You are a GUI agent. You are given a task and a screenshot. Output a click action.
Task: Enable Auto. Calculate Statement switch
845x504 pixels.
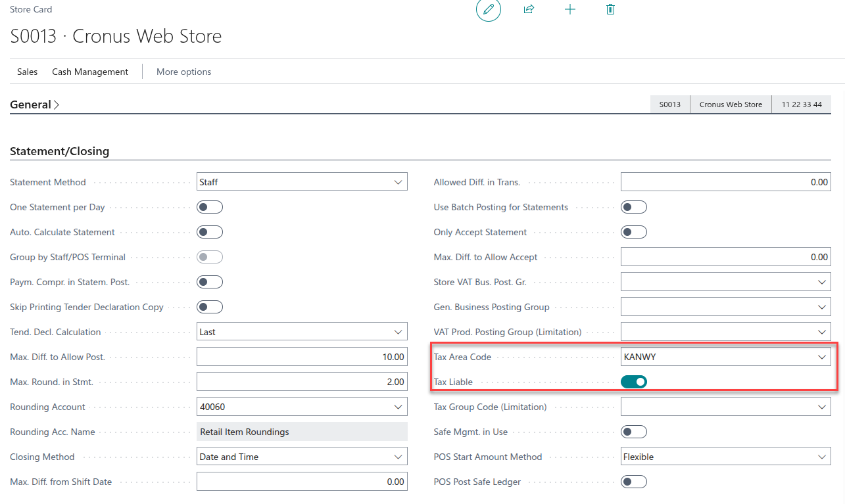(210, 232)
